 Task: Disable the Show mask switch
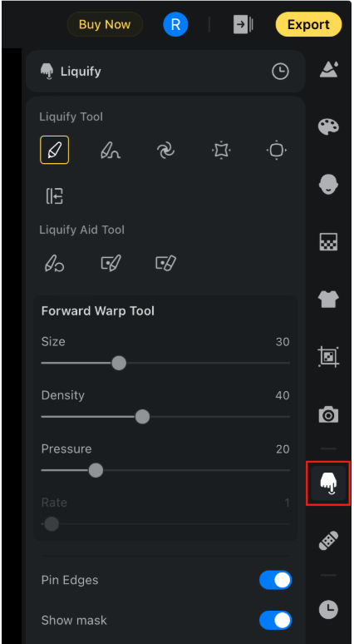click(x=275, y=620)
